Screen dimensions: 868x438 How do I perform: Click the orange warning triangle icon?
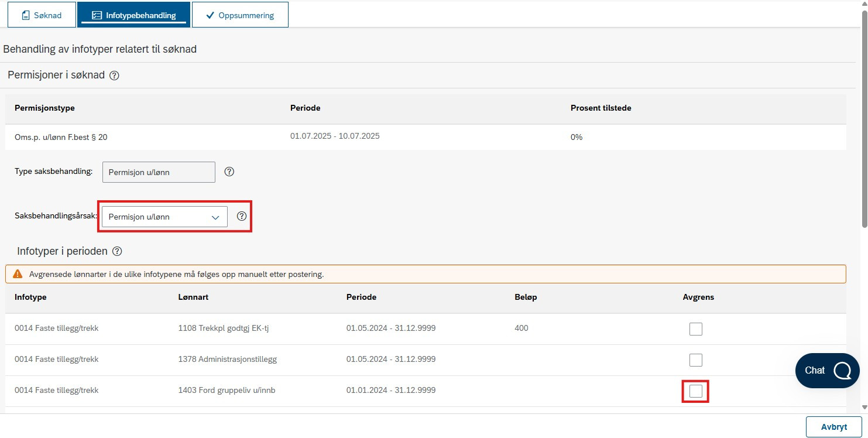pyautogui.click(x=18, y=274)
